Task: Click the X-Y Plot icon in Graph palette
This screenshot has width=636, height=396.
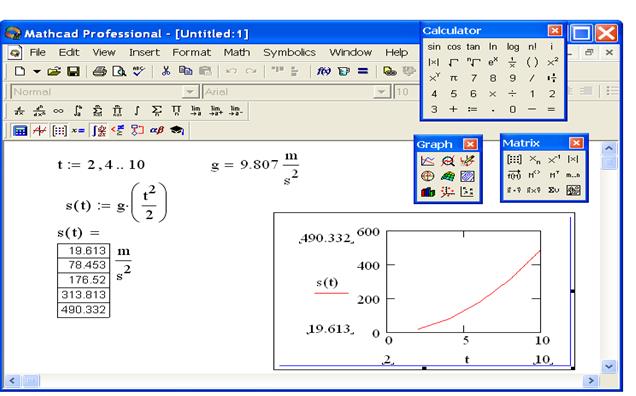Action: pos(428,161)
